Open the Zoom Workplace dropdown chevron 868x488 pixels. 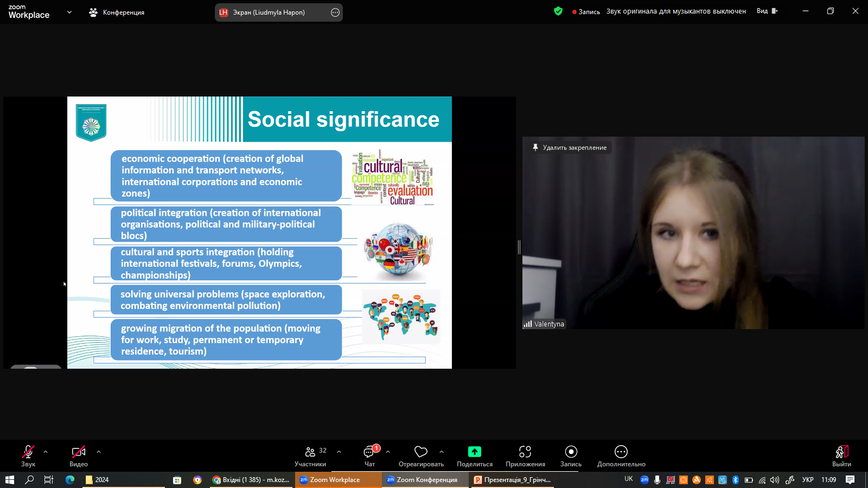(69, 12)
